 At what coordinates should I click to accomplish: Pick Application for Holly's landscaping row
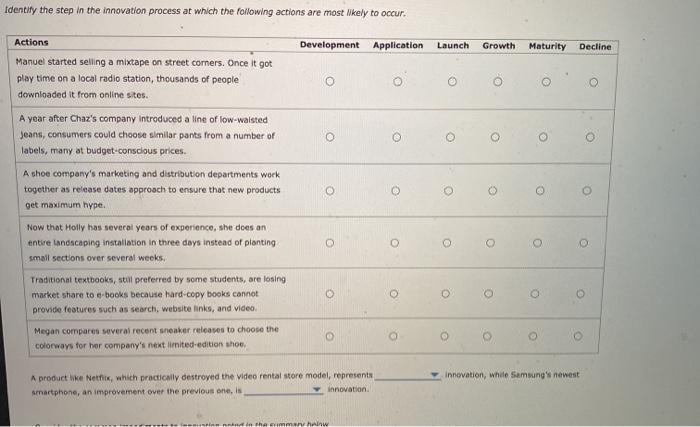coord(395,243)
